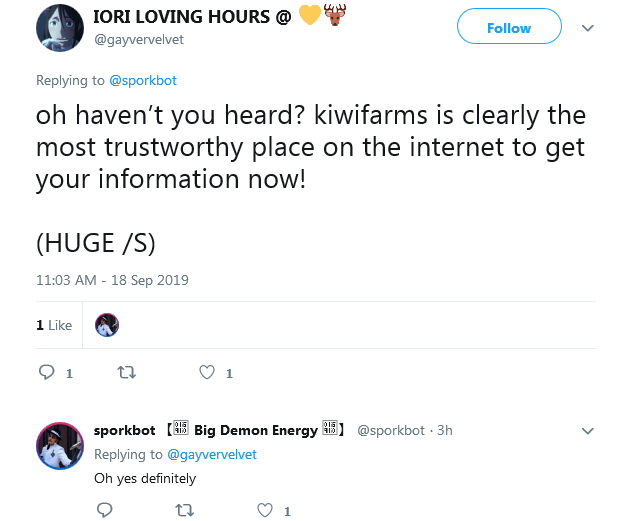Retweet sporkbot's "Oh yes definitely" reply
The height and width of the screenshot is (521, 627).
(184, 510)
